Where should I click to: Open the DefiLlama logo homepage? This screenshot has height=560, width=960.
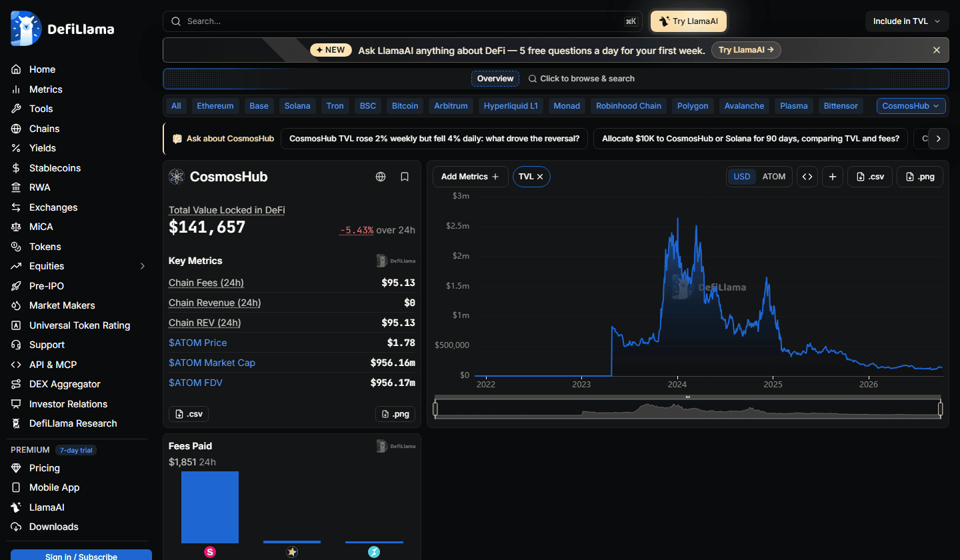pos(63,29)
